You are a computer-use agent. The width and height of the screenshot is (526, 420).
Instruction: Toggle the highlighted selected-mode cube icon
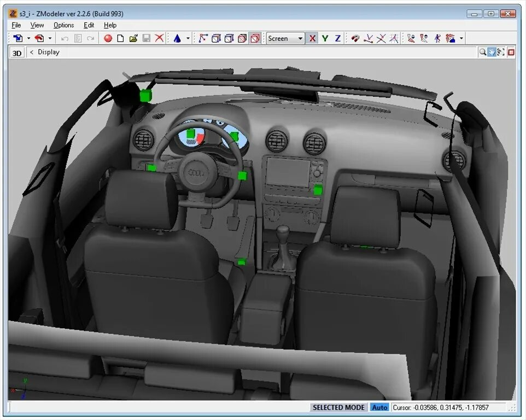point(255,38)
